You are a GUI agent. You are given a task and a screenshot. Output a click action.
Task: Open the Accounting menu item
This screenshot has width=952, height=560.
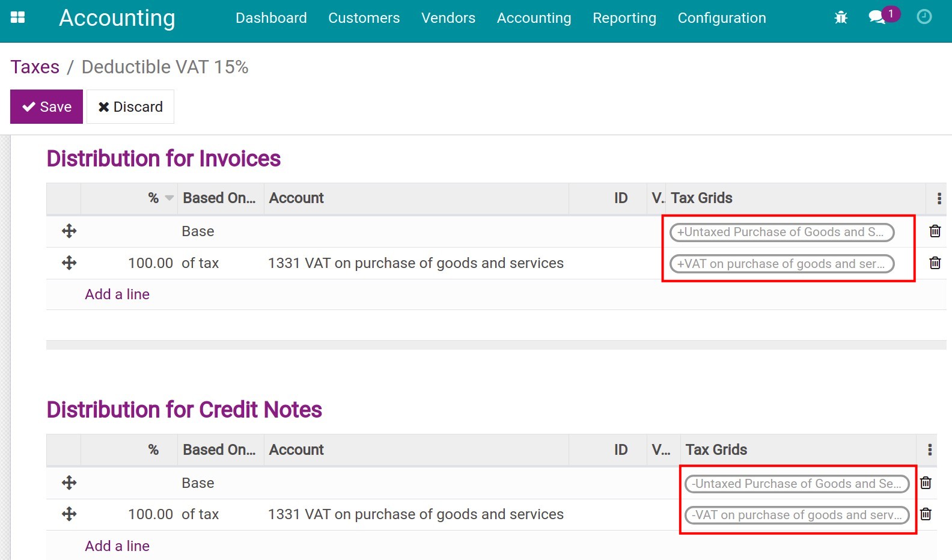click(534, 18)
